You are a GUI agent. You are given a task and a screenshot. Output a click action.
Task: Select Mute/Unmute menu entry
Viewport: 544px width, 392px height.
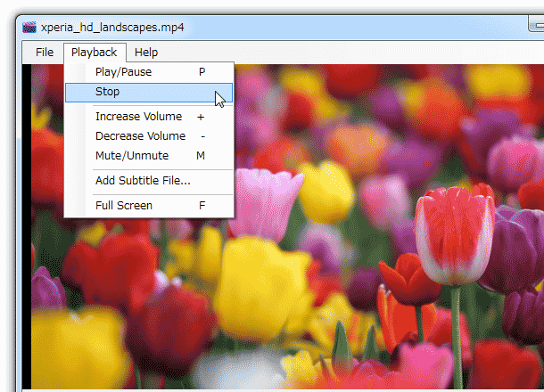[x=149, y=156]
